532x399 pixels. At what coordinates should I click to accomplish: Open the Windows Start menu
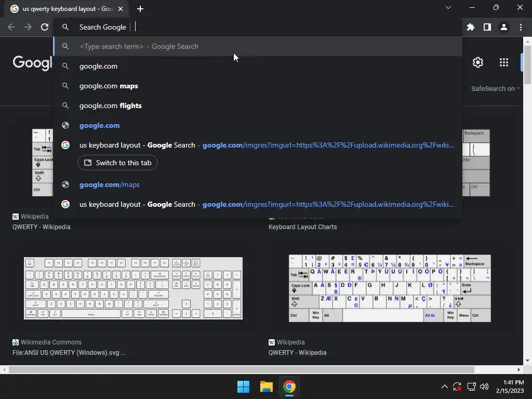coord(243,387)
